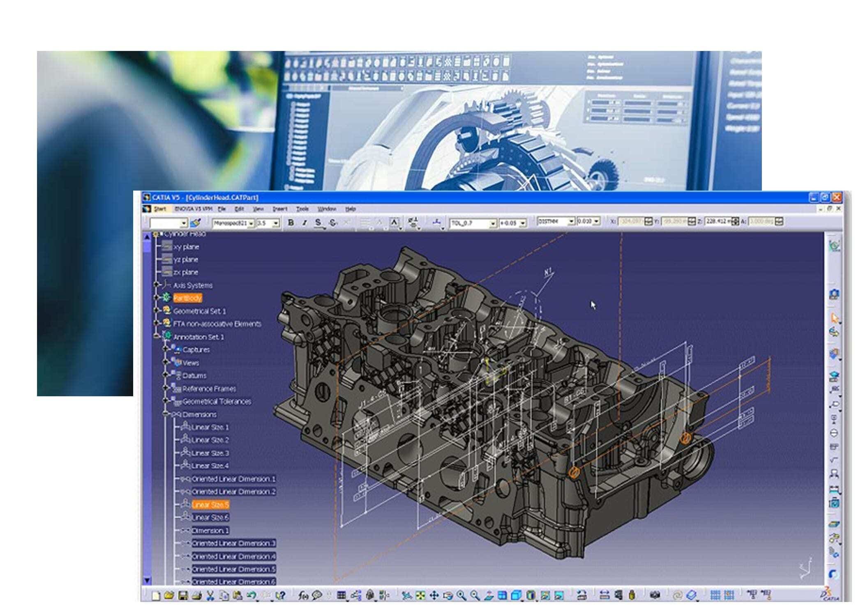Click the Isometric View cube icon
This screenshot has height=616, width=863.
(517, 595)
